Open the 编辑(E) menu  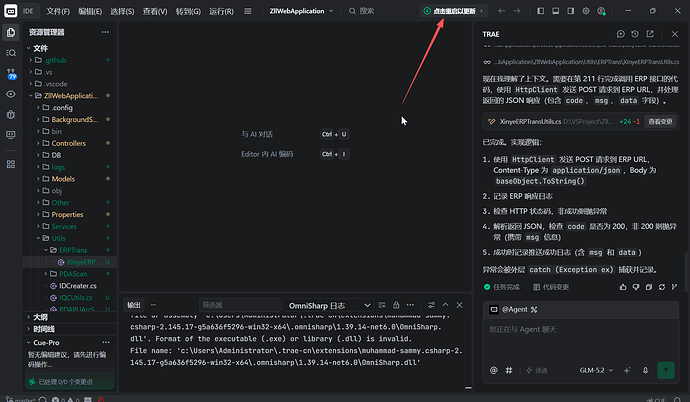point(90,11)
